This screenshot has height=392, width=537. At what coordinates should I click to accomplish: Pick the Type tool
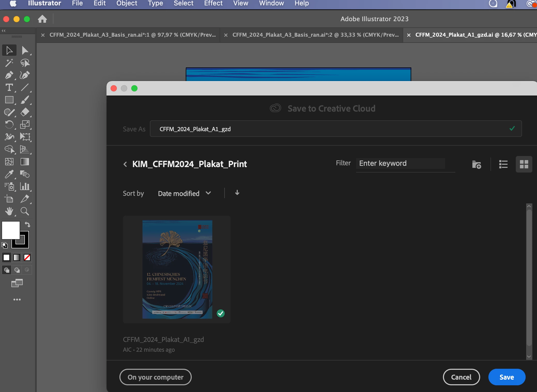[x=9, y=88]
